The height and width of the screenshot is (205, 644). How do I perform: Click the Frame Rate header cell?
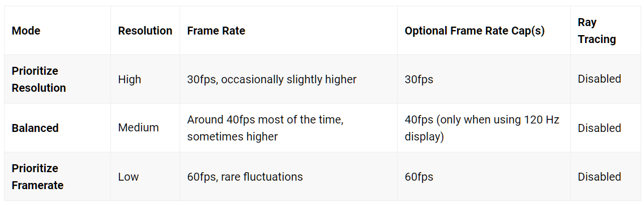216,31
